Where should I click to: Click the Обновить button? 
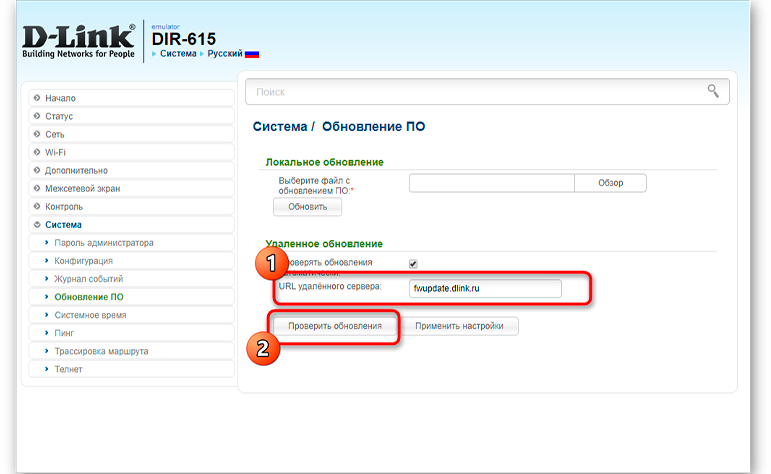(x=307, y=207)
